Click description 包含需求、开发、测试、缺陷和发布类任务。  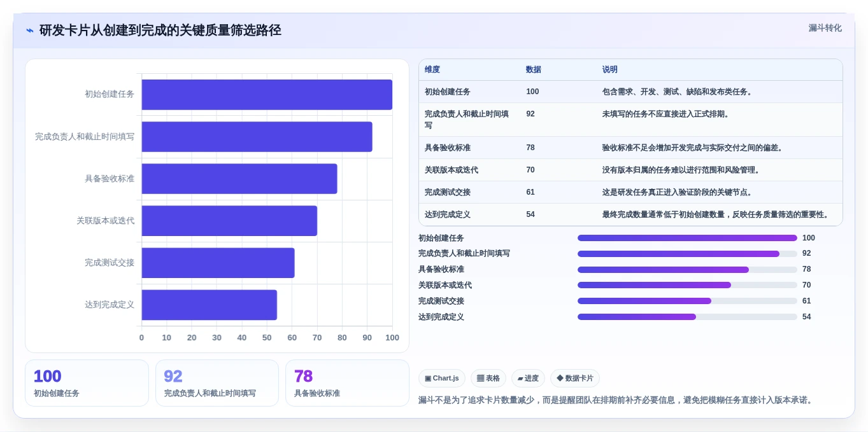[x=679, y=92]
